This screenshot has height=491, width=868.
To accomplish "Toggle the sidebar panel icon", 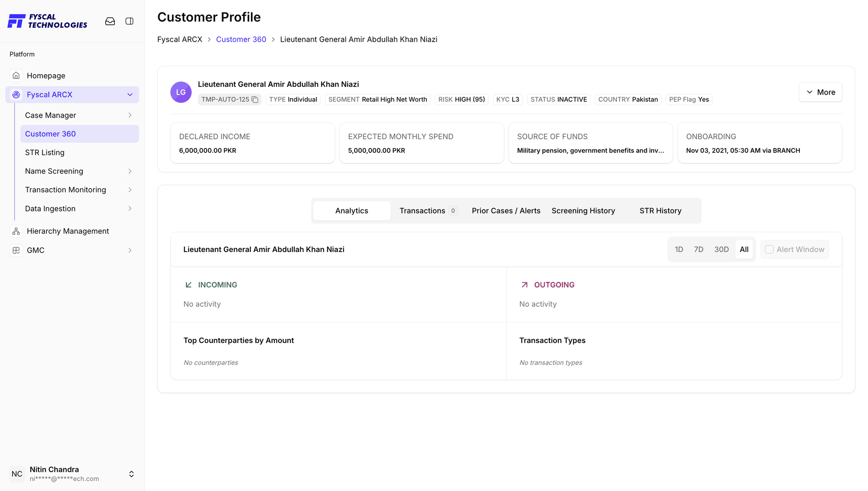I will coord(129,21).
